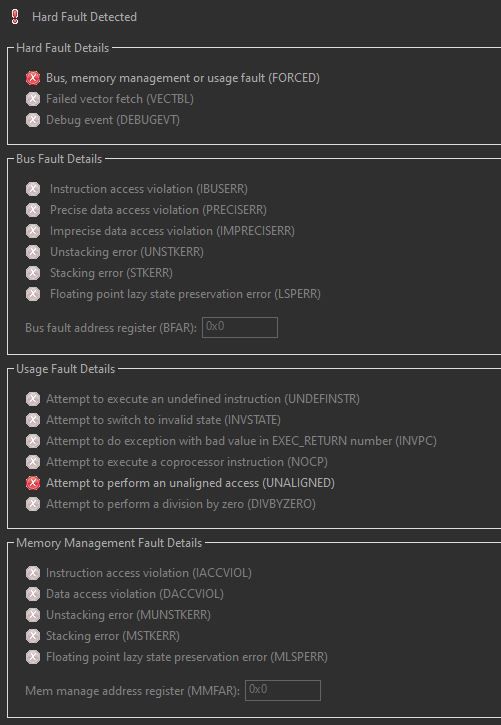Click the VECTBL failed vector fetch icon

click(33, 99)
